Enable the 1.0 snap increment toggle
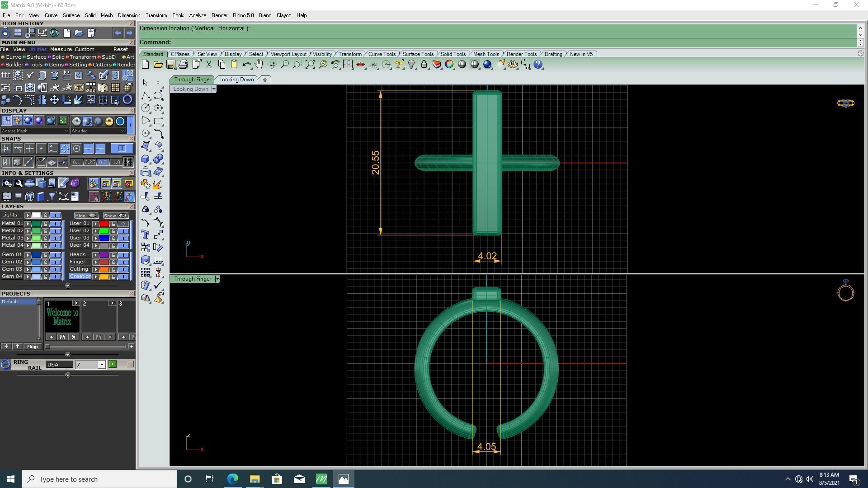 (x=116, y=162)
